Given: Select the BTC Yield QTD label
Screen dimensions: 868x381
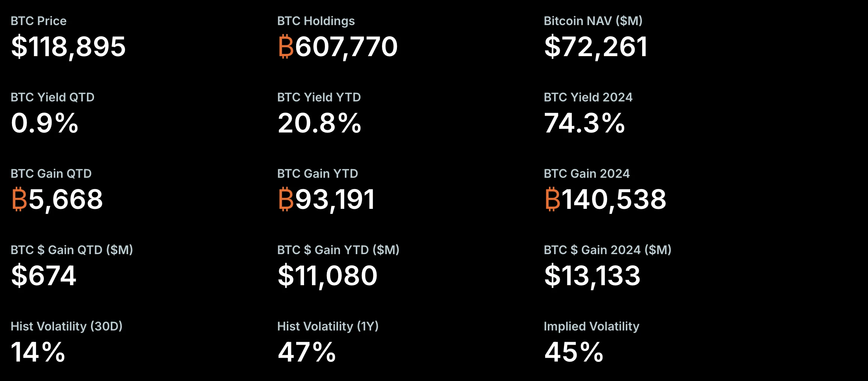Looking at the screenshot, I should (x=52, y=97).
